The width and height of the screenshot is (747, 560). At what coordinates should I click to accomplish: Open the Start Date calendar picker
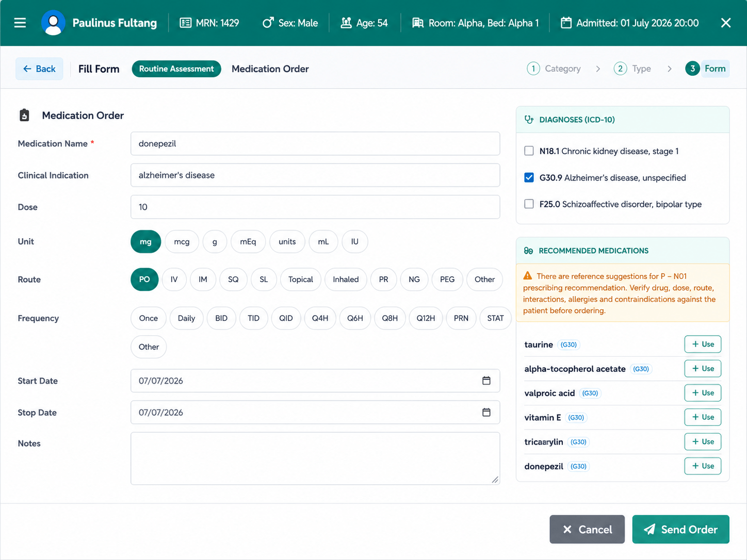(486, 381)
